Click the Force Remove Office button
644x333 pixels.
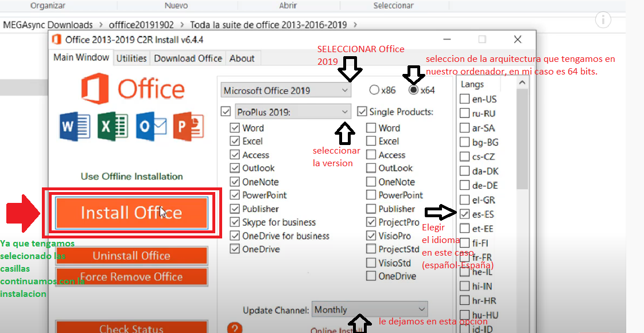pos(131,277)
